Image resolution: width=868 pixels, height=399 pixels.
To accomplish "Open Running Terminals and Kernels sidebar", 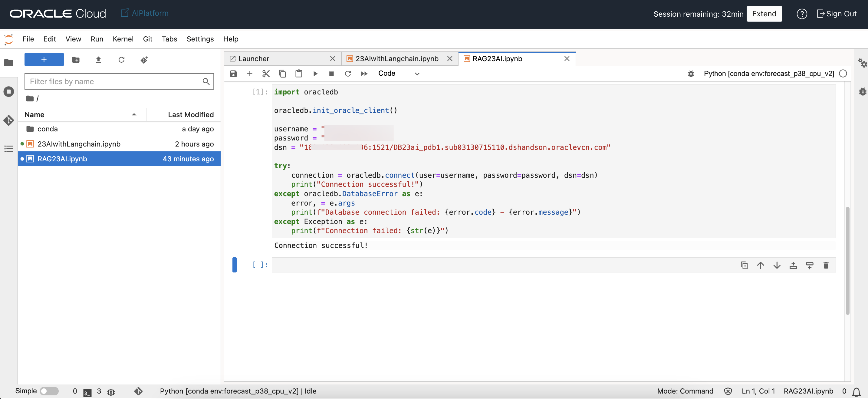I will [x=9, y=92].
